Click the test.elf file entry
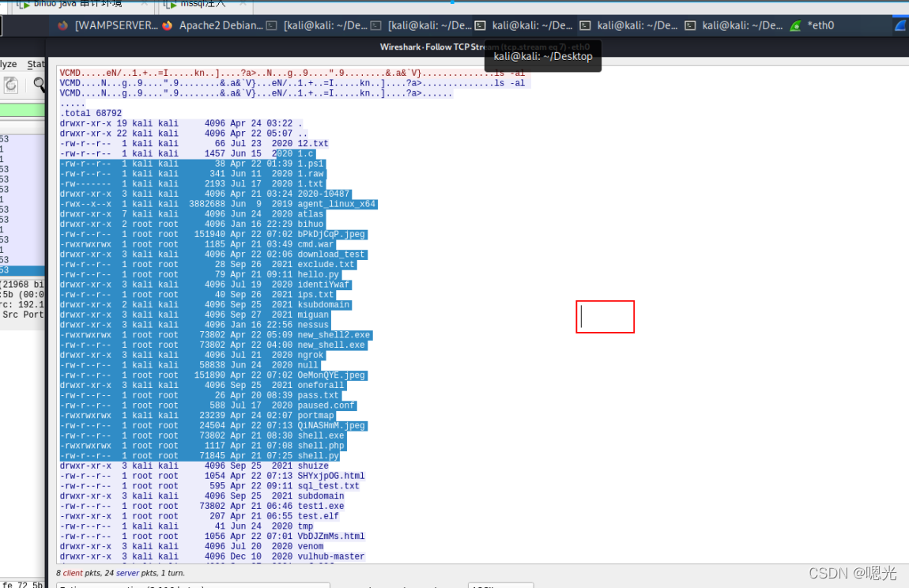Screen dimensions: 909x588 coord(319,516)
